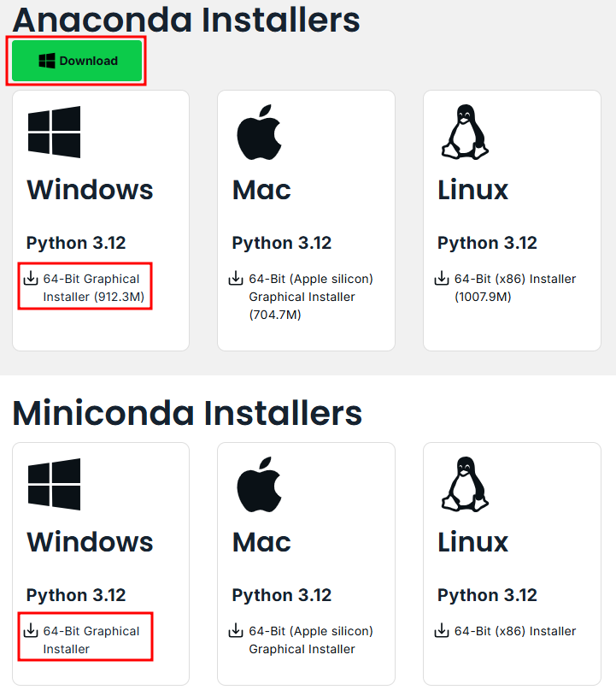Screen dimensions: 616x690
Task: Click Mac title in Miniconda card
Action: pyautogui.click(x=261, y=542)
